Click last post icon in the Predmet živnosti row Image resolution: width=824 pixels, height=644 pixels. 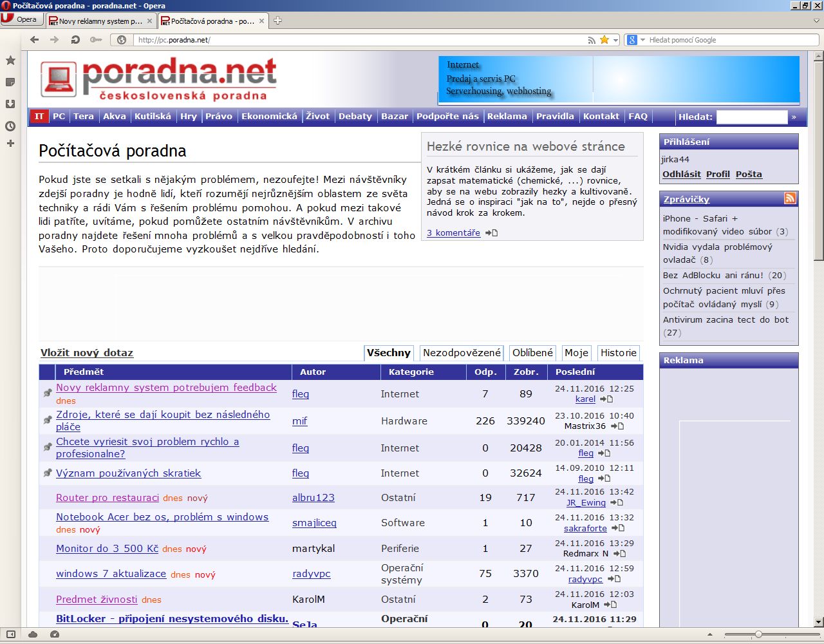tap(610, 605)
